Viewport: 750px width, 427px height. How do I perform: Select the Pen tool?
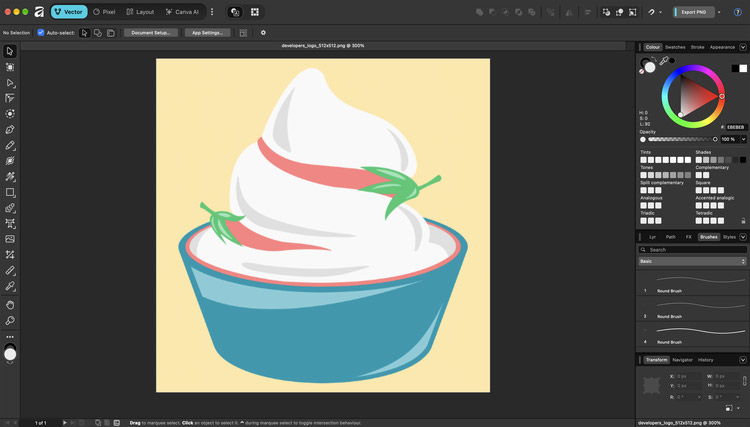10,130
